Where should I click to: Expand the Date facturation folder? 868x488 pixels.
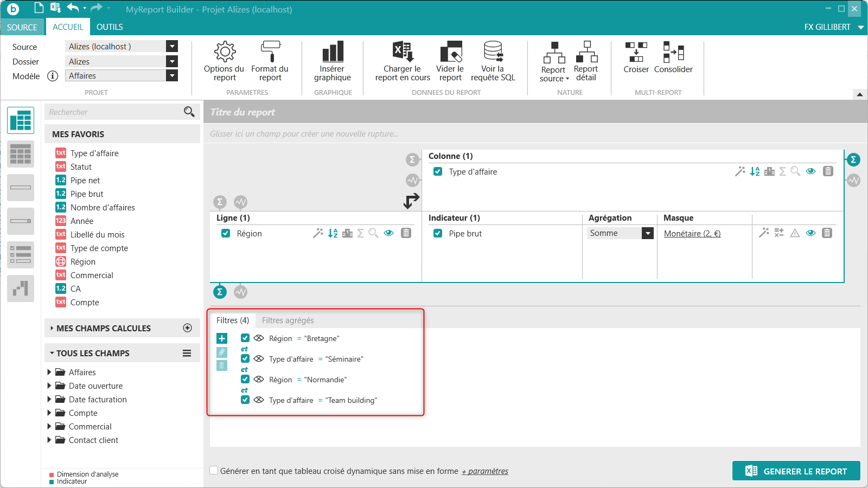pyautogui.click(x=49, y=399)
